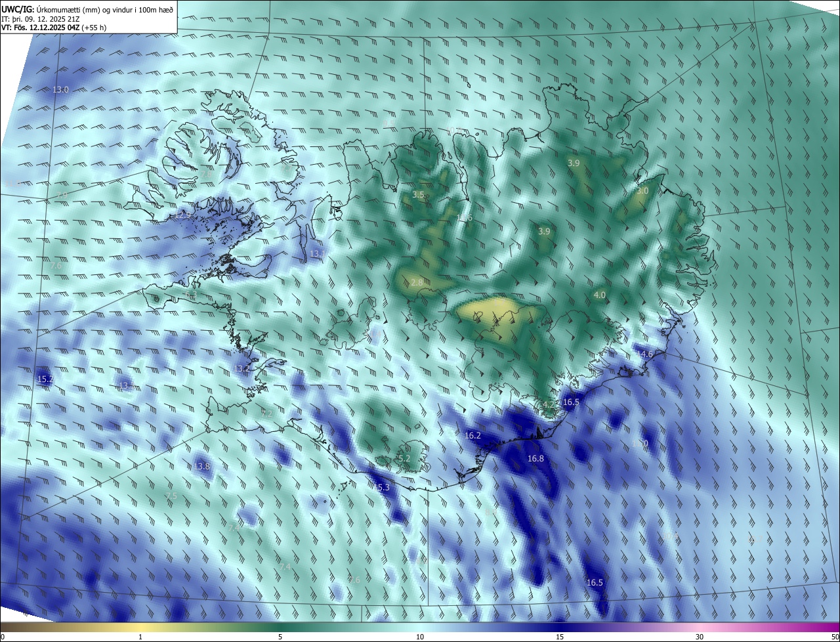840x642 pixels.
Task: Click the 15.2 value label
Action: [x=45, y=379]
